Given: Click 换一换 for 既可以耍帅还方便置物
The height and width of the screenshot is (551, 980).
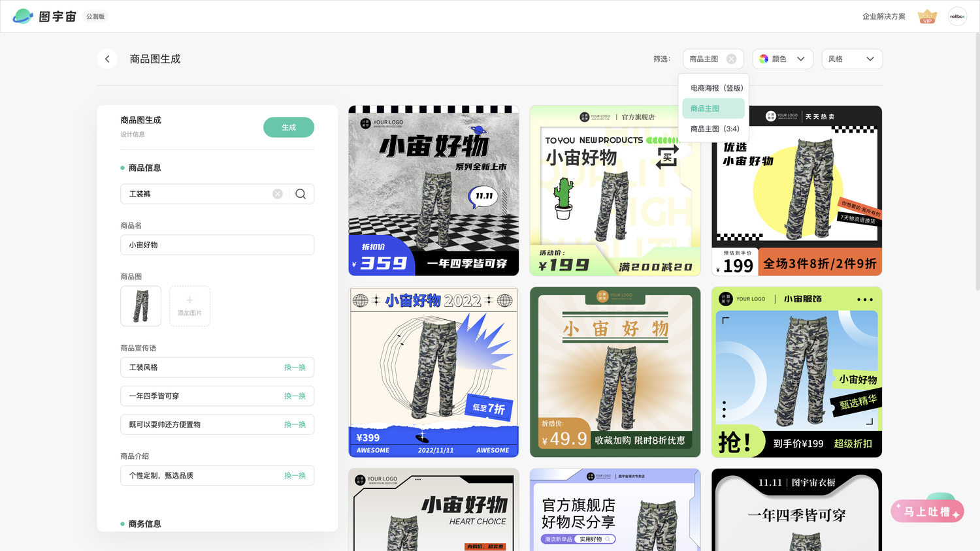Looking at the screenshot, I should pos(295,425).
